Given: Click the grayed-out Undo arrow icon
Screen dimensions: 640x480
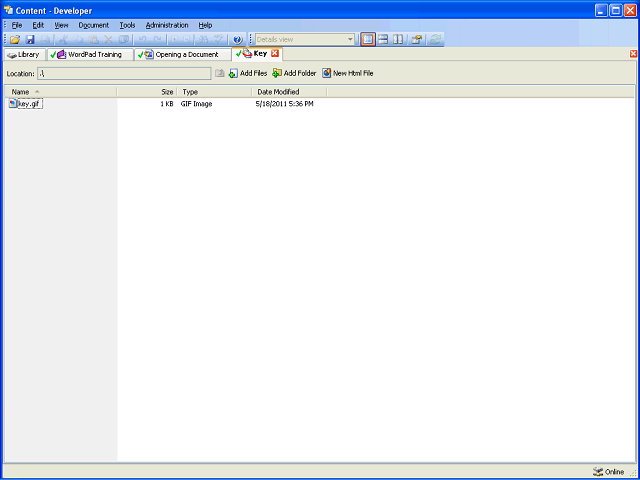Looking at the screenshot, I should click(142, 40).
